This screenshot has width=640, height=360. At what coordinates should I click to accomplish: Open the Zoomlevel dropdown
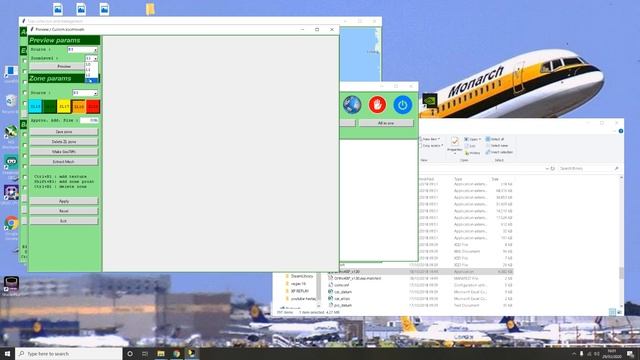pos(95,59)
